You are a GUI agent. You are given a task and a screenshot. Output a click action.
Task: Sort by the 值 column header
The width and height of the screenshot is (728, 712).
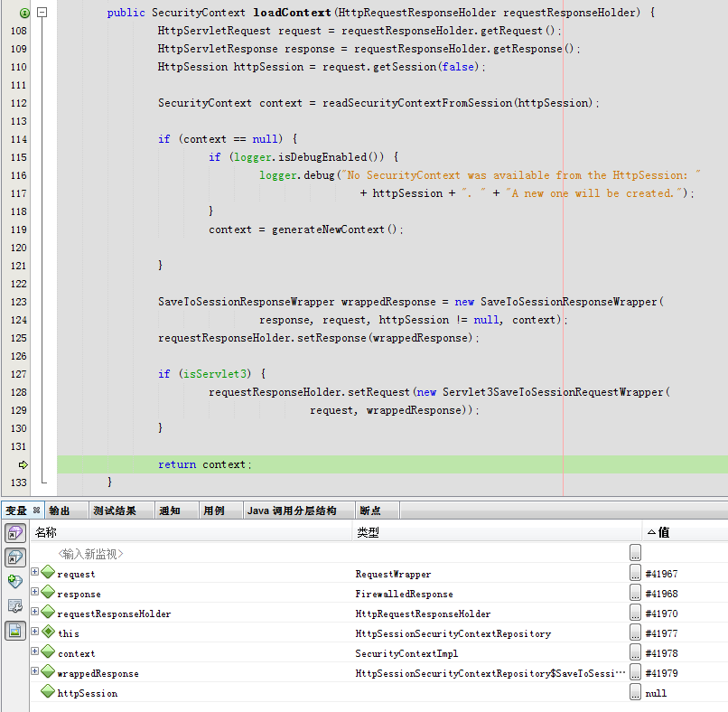[x=686, y=532]
